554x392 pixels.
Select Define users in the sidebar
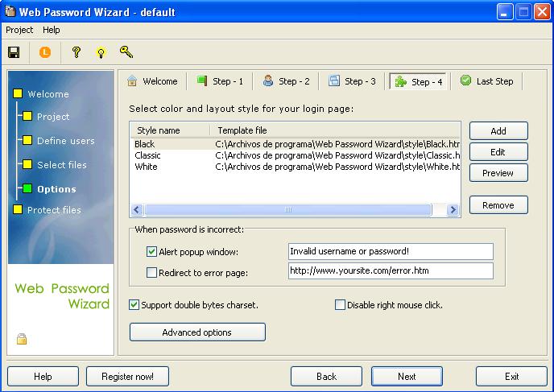click(66, 141)
